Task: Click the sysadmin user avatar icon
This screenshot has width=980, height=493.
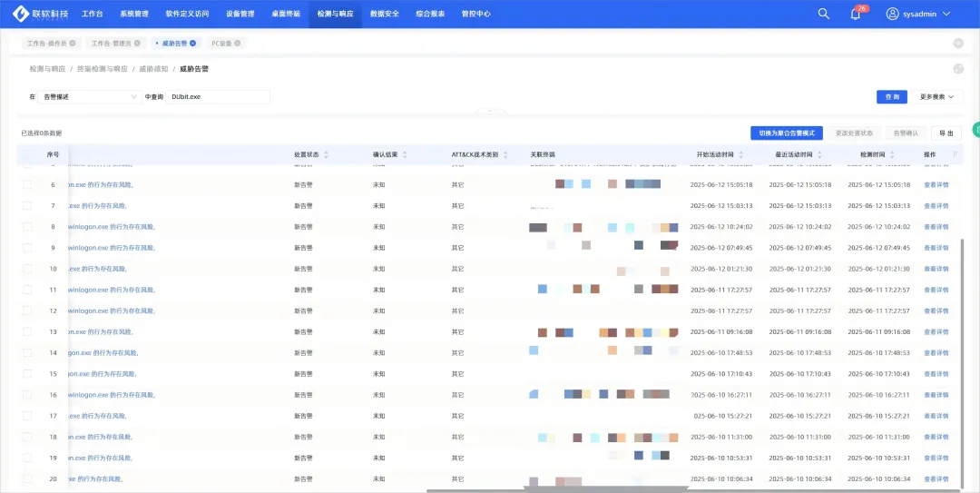Action: coord(892,14)
